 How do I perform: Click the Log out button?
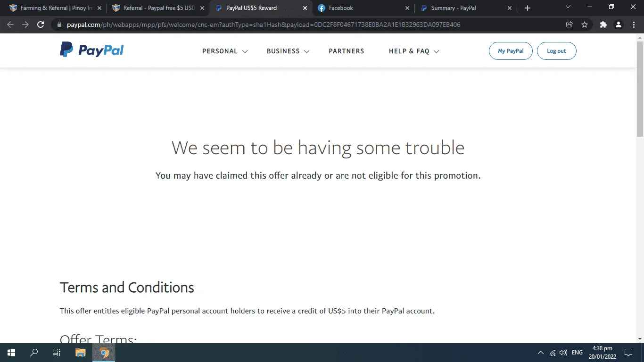(556, 51)
